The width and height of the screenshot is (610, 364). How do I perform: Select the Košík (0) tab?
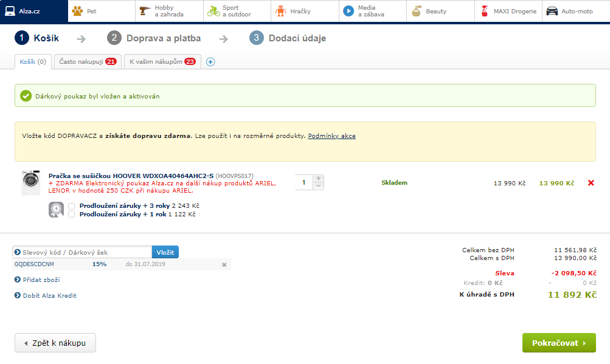tap(33, 62)
